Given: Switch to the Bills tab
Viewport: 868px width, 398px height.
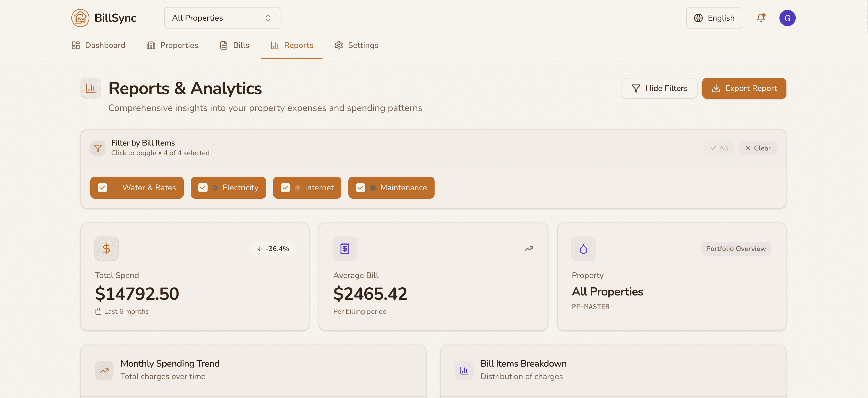Looking at the screenshot, I should pyautogui.click(x=234, y=45).
